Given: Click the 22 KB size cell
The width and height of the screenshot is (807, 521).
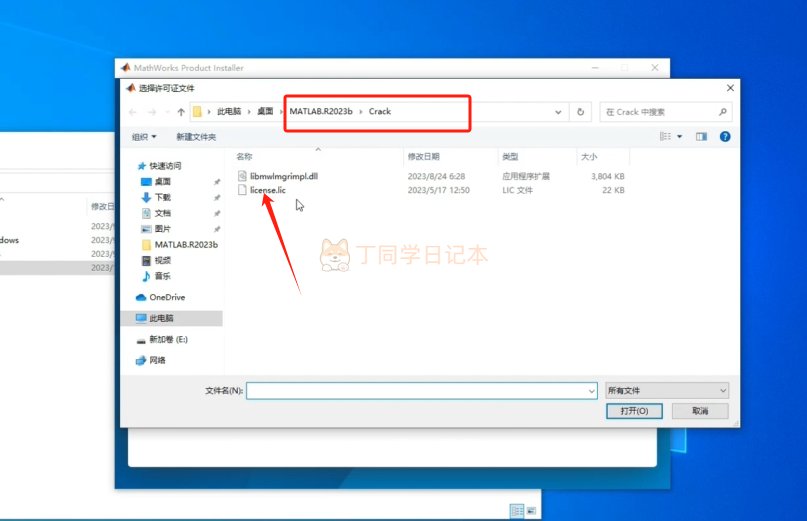Looking at the screenshot, I should 613,190.
